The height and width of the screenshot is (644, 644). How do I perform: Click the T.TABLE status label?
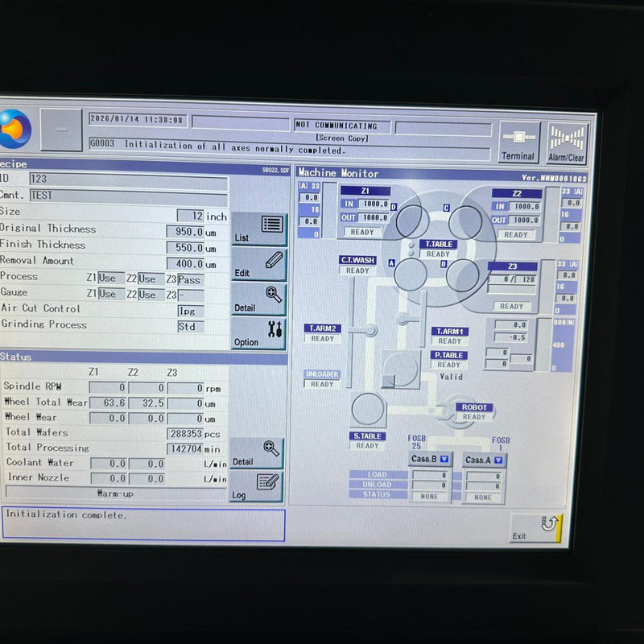(439, 244)
